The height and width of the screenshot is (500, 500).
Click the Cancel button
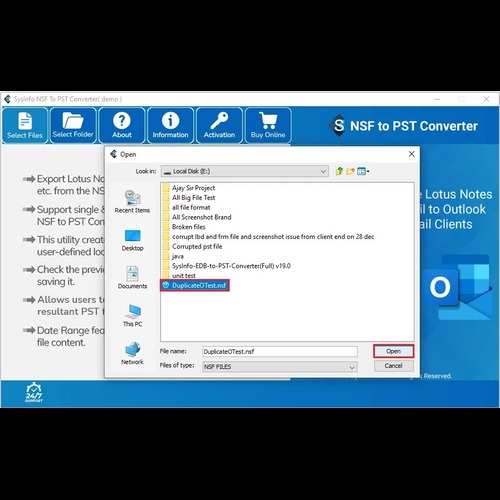point(394,366)
